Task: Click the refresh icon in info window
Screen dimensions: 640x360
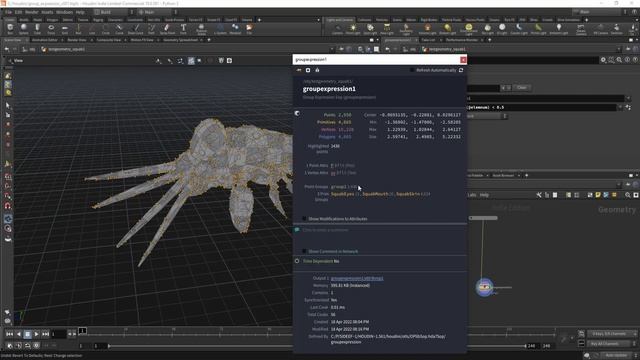Action: [461, 70]
